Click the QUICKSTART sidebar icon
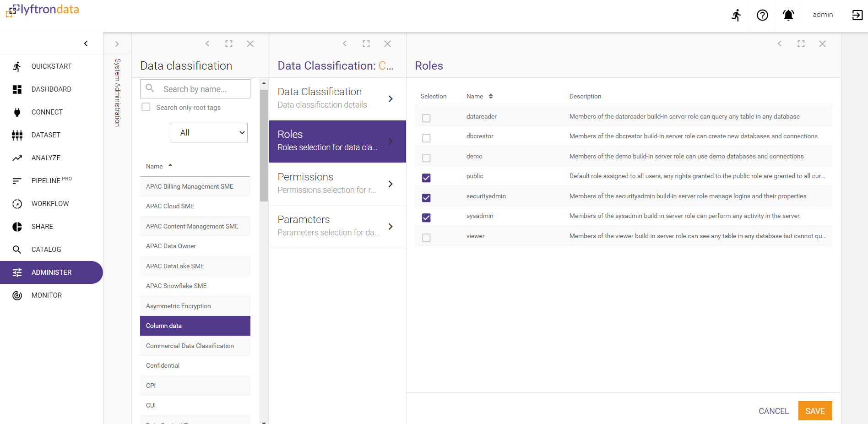The image size is (868, 424). [17, 66]
